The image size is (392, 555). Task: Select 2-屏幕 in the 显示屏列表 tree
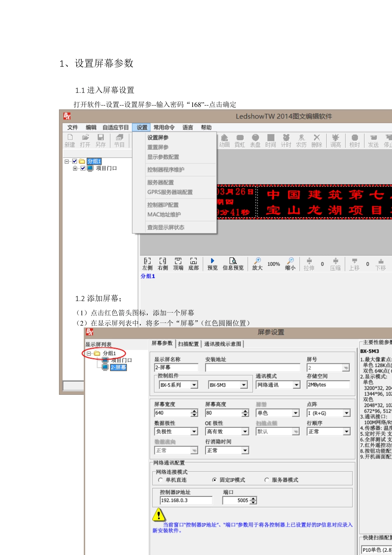[x=118, y=367]
